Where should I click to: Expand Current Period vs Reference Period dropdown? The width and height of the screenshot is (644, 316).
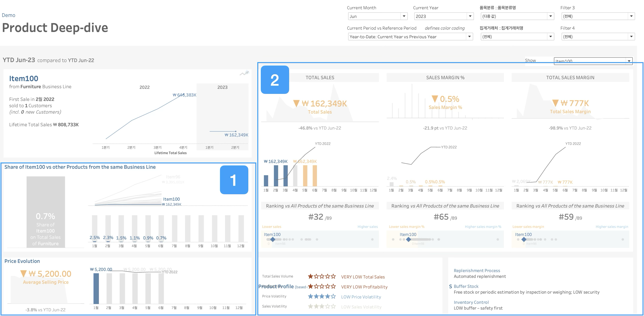click(x=469, y=37)
